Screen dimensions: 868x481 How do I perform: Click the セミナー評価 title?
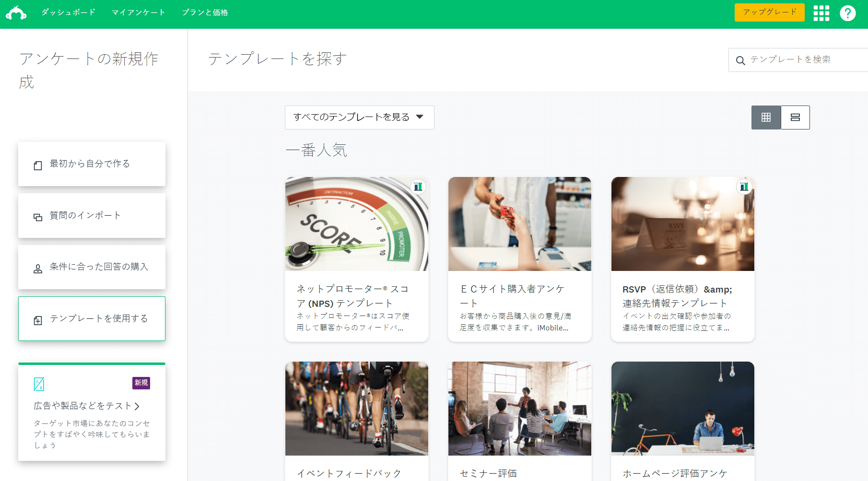pos(488,473)
